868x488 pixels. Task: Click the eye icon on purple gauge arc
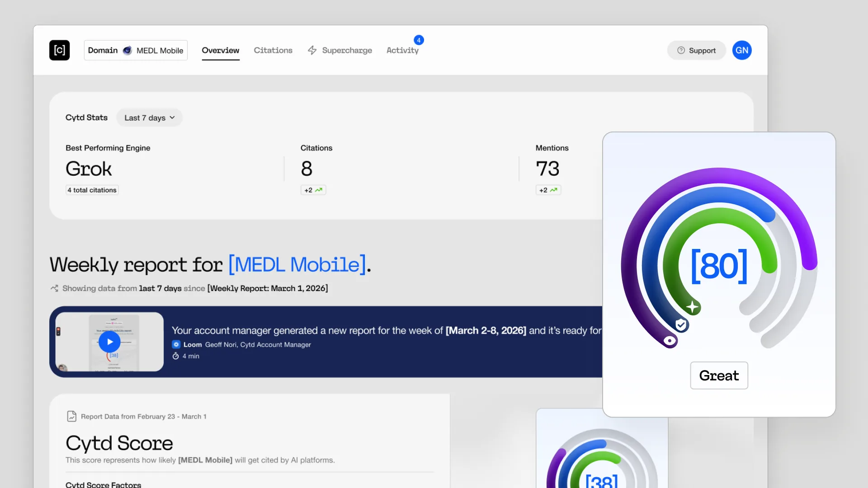coord(670,341)
